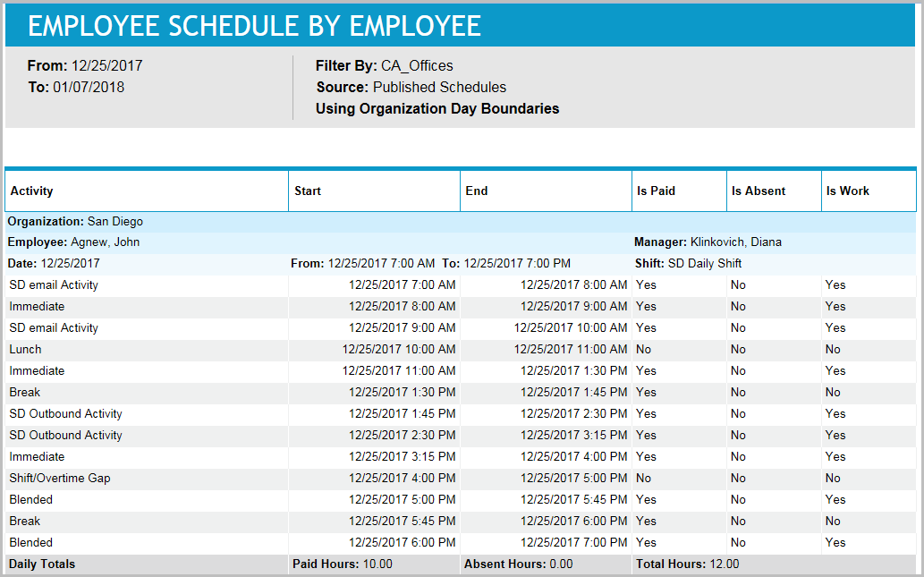
Task: Sort by the End column header
Action: [x=474, y=191]
